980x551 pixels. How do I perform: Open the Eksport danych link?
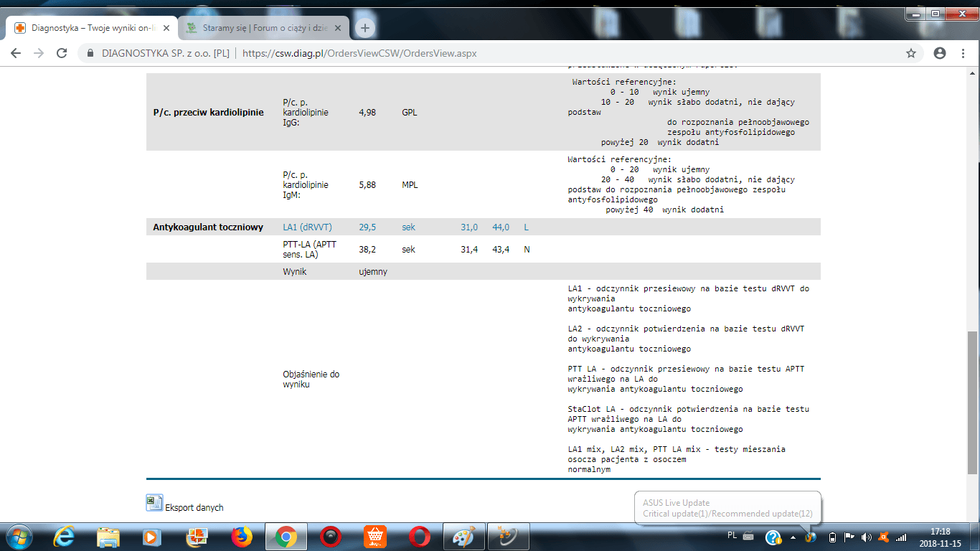click(x=194, y=508)
